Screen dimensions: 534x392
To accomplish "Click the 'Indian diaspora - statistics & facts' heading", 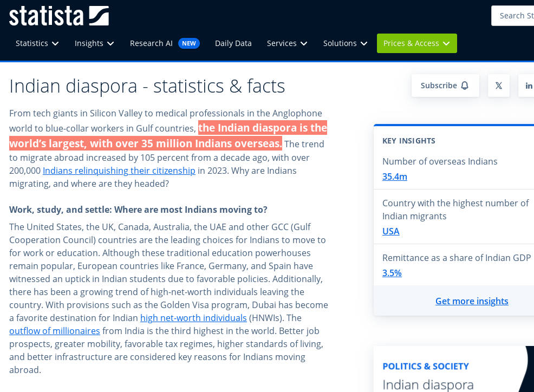I will (147, 86).
